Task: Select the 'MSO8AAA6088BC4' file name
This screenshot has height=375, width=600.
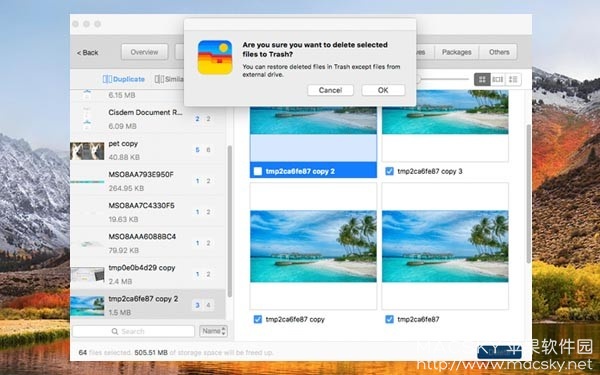Action: (x=142, y=236)
